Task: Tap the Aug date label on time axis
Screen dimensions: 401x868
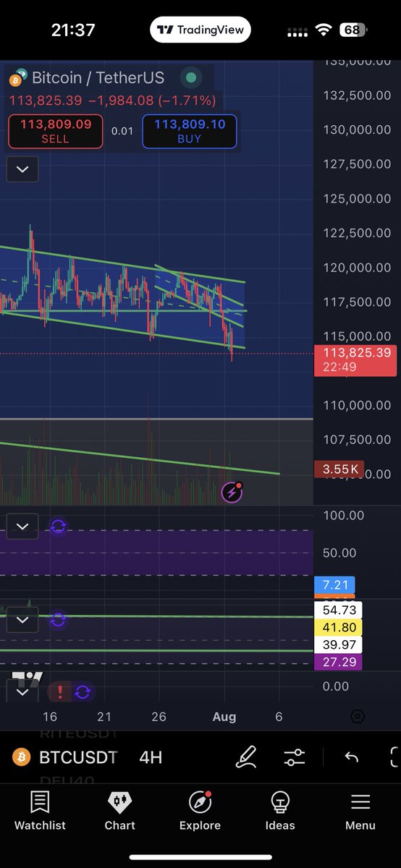Action: (224, 717)
